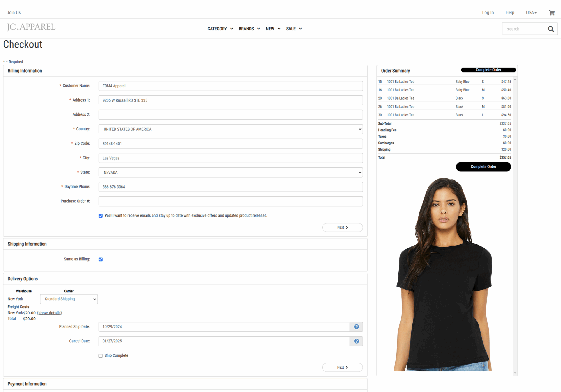The width and height of the screenshot is (561, 392).
Task: Click the Shipping $20.00 amount
Action: coord(506,149)
